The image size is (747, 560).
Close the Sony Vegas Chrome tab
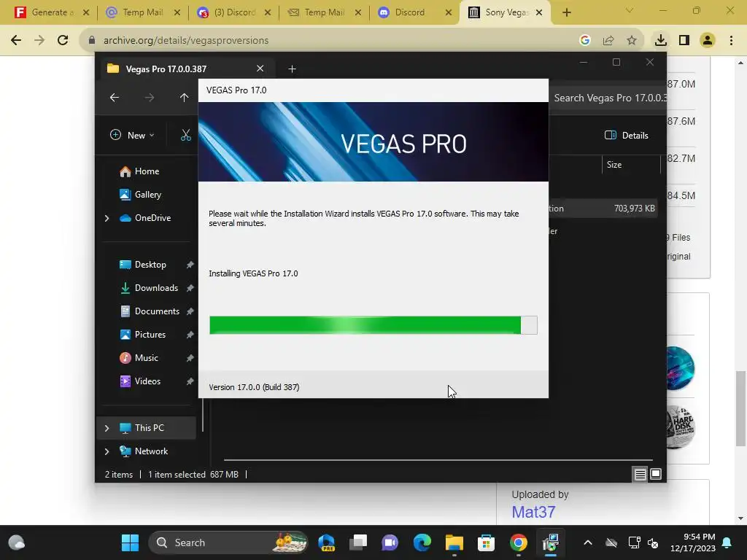539,12
